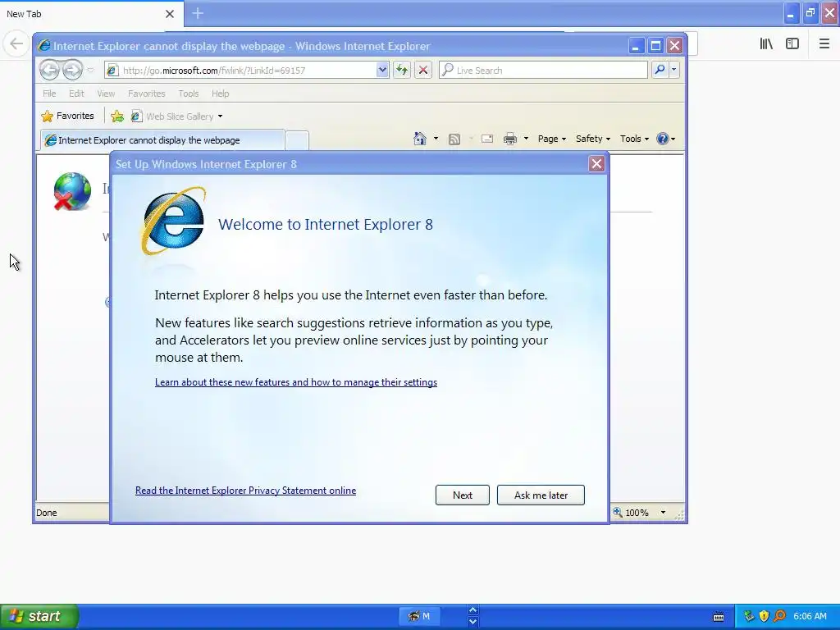Open Web Slice Gallery
The width and height of the screenshot is (840, 630).
(x=172, y=116)
